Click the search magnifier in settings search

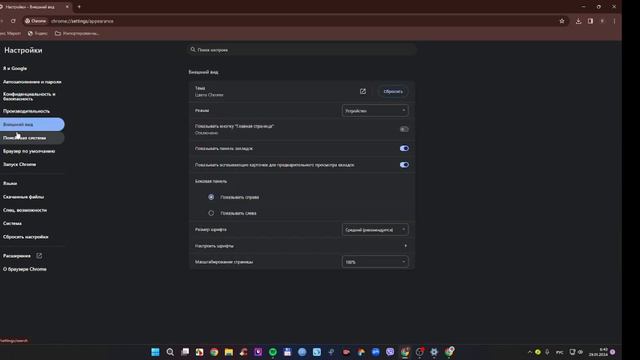pyautogui.click(x=193, y=49)
